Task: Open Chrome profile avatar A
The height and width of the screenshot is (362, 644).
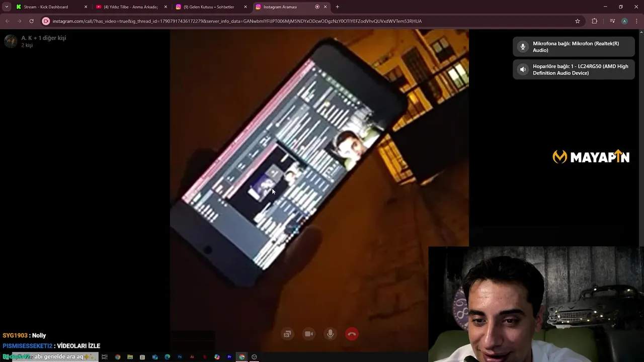Action: coord(624,21)
